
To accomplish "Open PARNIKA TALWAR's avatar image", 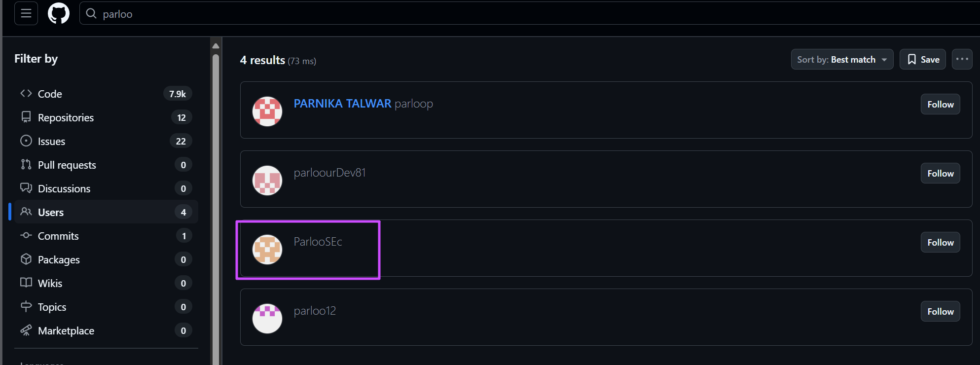I will [267, 111].
